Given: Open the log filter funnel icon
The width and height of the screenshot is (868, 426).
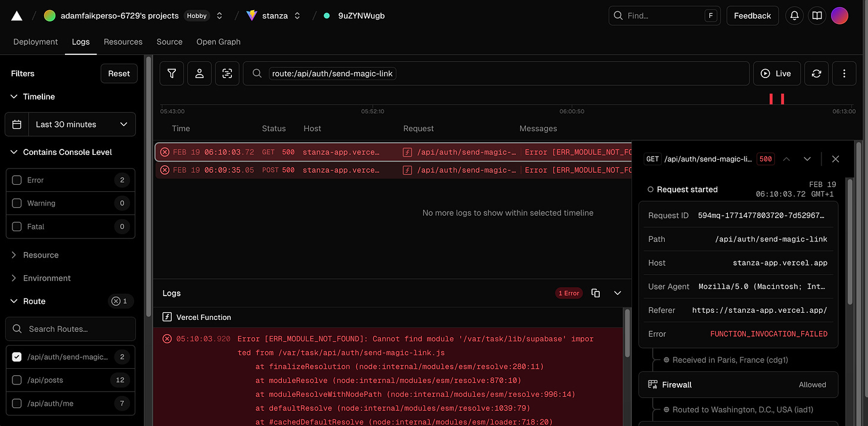Looking at the screenshot, I should [171, 73].
